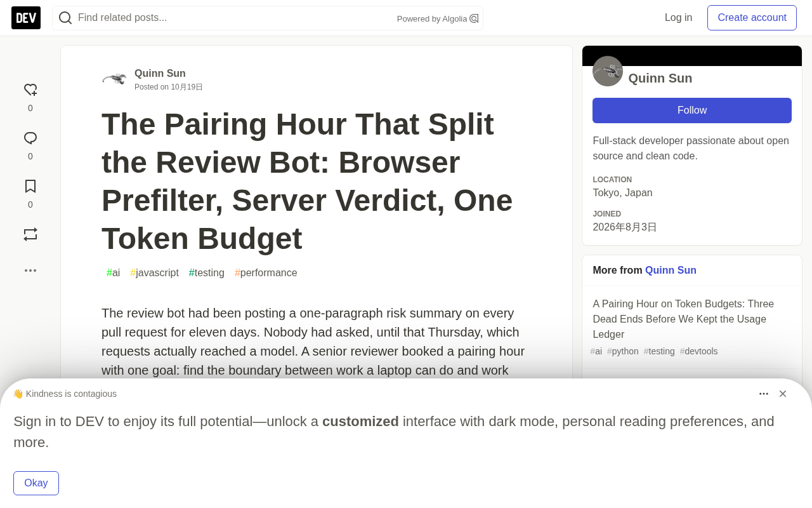This screenshot has height=508, width=812.
Task: Click the Full-stack developer bio text
Action: [x=691, y=149]
